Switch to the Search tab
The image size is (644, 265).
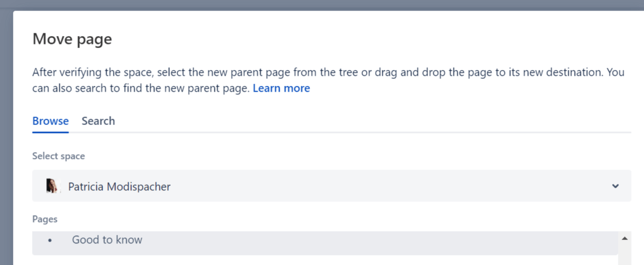(x=98, y=121)
